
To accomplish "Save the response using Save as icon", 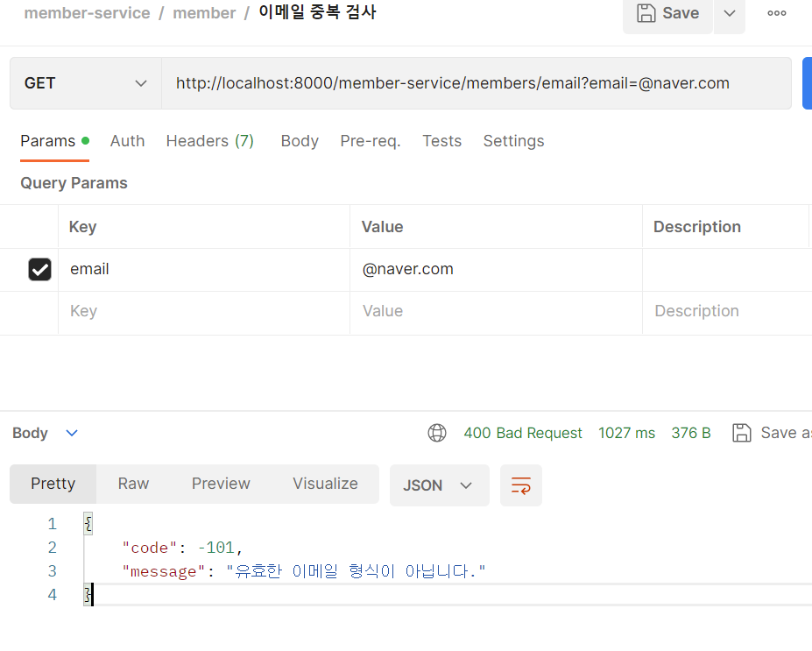I will pyautogui.click(x=741, y=432).
